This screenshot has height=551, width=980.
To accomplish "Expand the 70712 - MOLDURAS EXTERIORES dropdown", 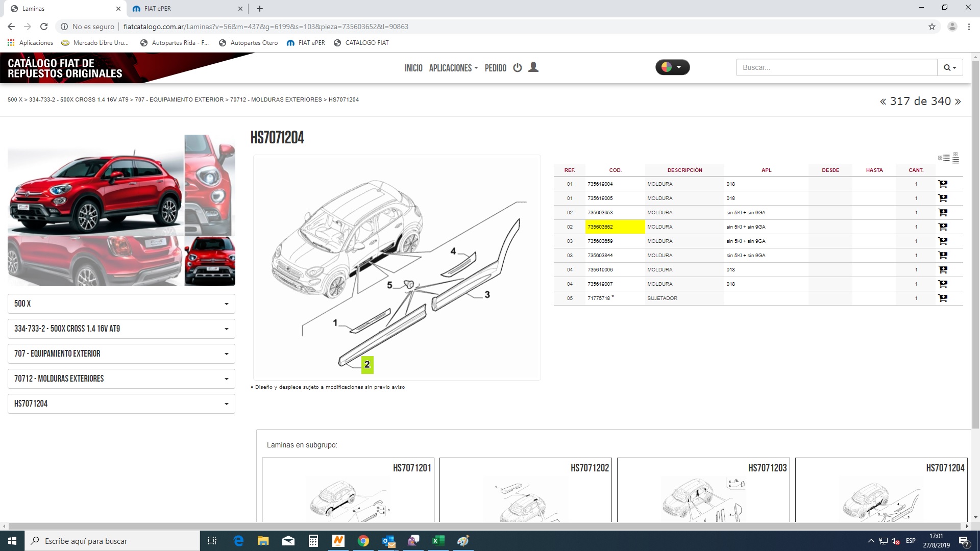I will tap(121, 379).
